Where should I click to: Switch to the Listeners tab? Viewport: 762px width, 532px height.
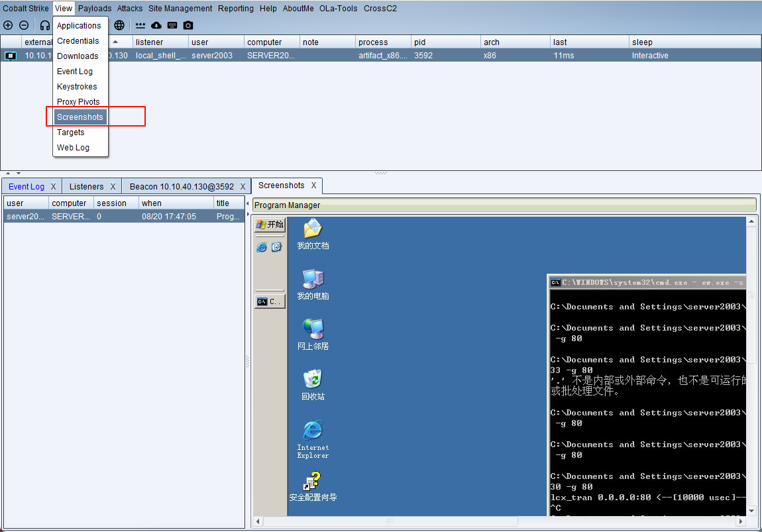pos(87,187)
